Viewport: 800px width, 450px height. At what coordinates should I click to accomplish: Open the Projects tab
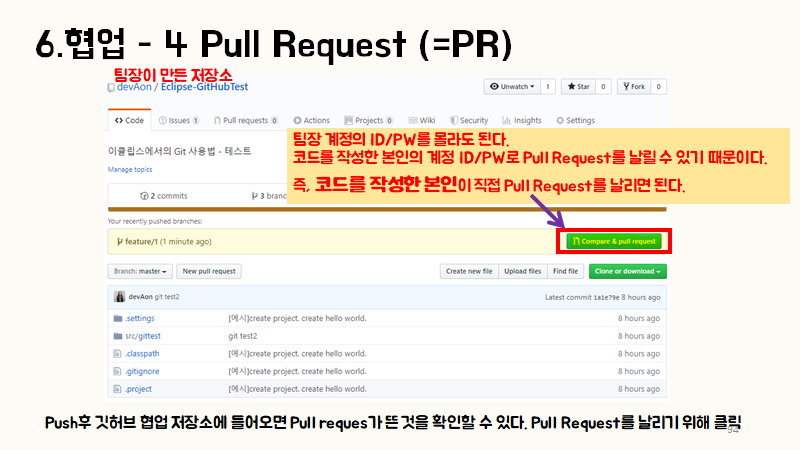click(368, 120)
